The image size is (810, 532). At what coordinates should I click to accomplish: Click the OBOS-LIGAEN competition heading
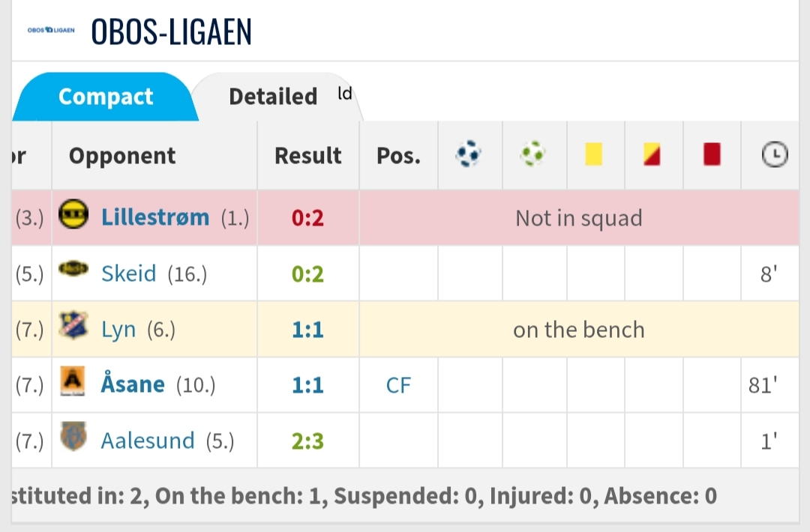click(x=172, y=31)
